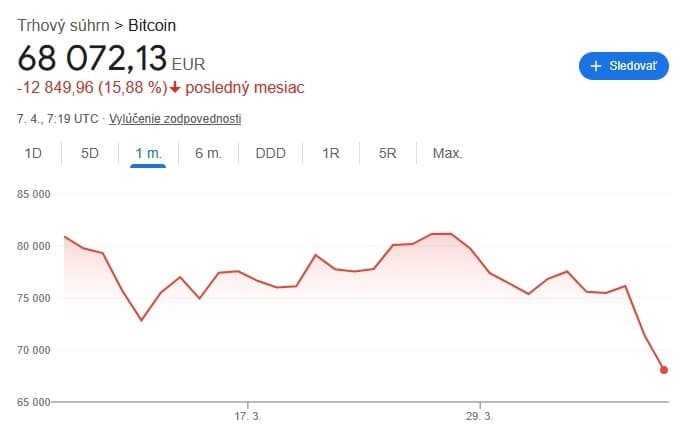Click the -12 849,96 change value text
The image size is (694, 430).
click(x=56, y=88)
